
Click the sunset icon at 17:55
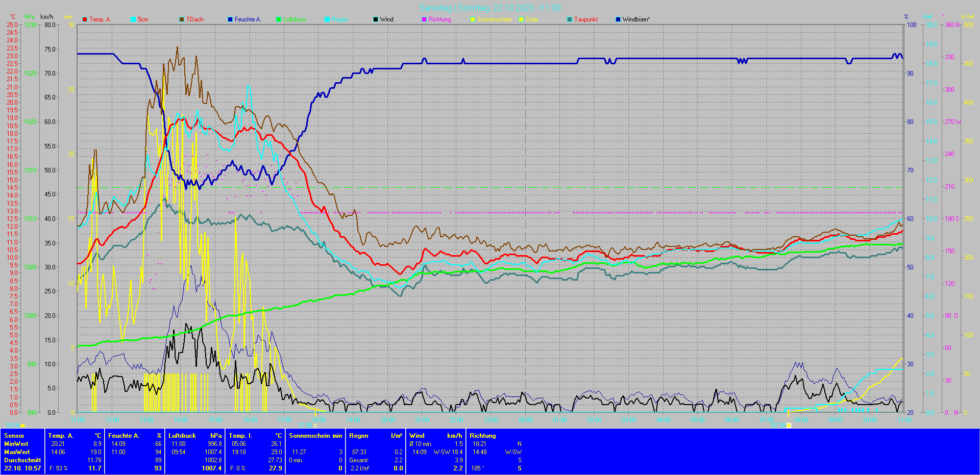point(315,425)
